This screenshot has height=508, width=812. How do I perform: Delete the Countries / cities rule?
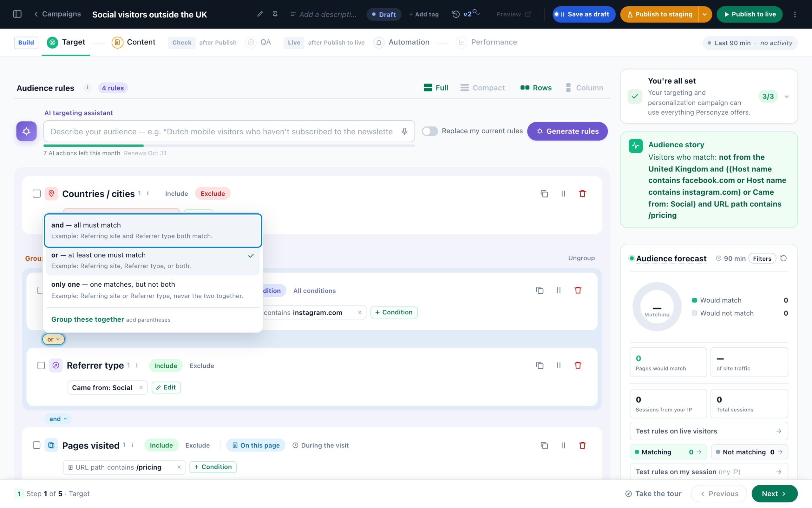(x=582, y=194)
